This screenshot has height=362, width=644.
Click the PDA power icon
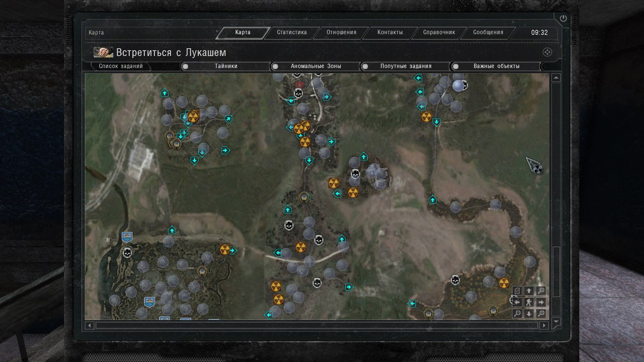(x=563, y=19)
